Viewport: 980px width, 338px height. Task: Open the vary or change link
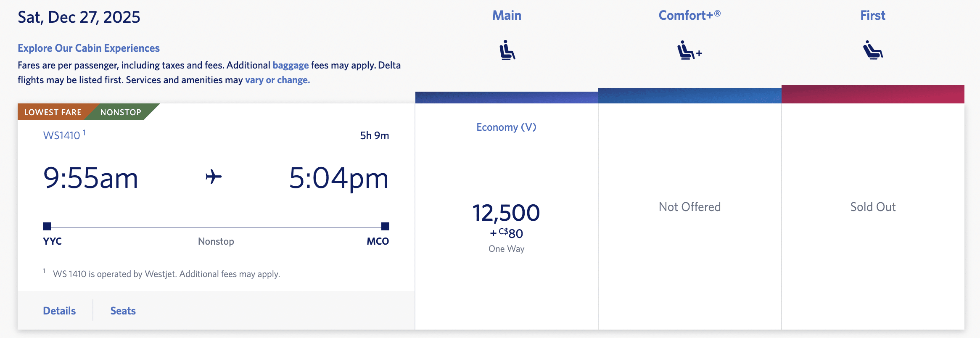pos(277,80)
